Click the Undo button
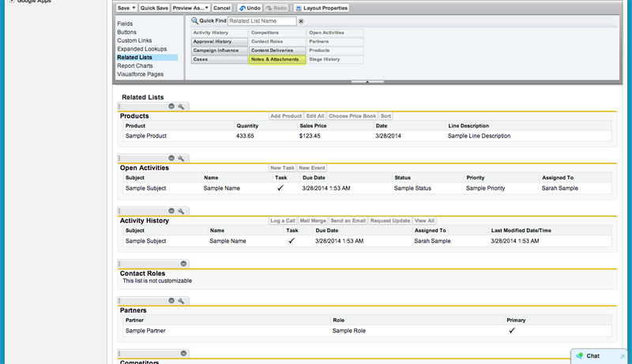This screenshot has height=364, width=632. pos(250,8)
